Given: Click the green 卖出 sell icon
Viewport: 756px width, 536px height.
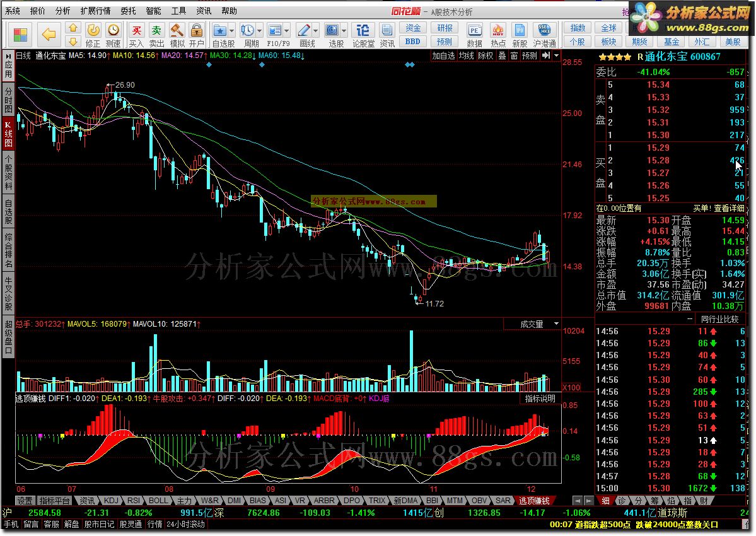Looking at the screenshot, I should (x=157, y=35).
